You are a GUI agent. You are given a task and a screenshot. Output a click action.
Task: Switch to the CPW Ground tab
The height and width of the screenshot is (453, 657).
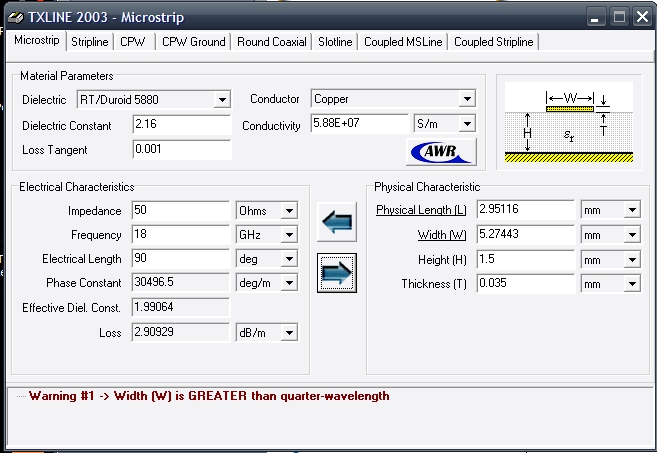coord(194,42)
